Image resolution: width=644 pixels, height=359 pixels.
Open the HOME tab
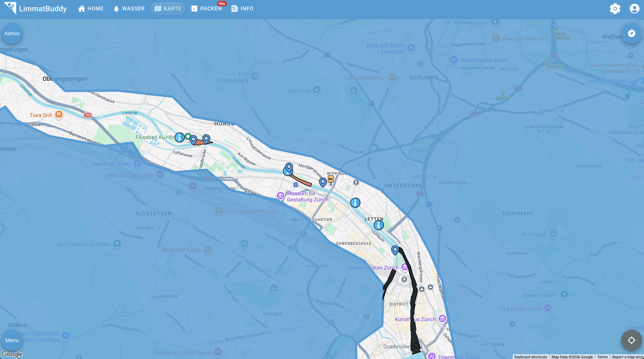pyautogui.click(x=91, y=8)
